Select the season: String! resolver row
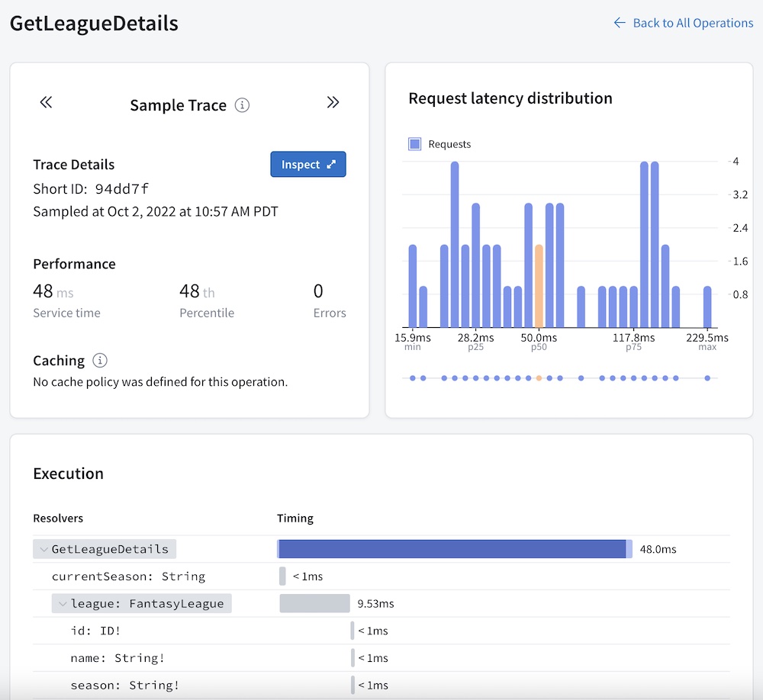Image resolution: width=763 pixels, height=700 pixels. click(x=125, y=685)
